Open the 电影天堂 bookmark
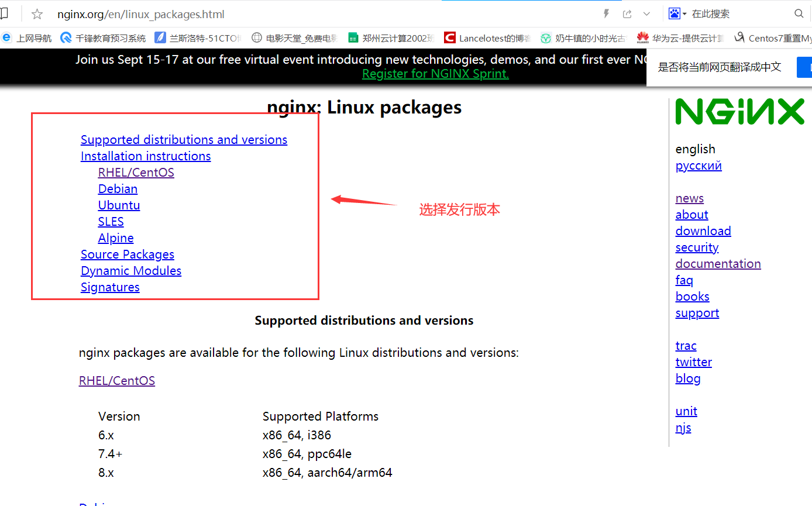Image resolution: width=812 pixels, height=506 pixels. click(x=294, y=38)
